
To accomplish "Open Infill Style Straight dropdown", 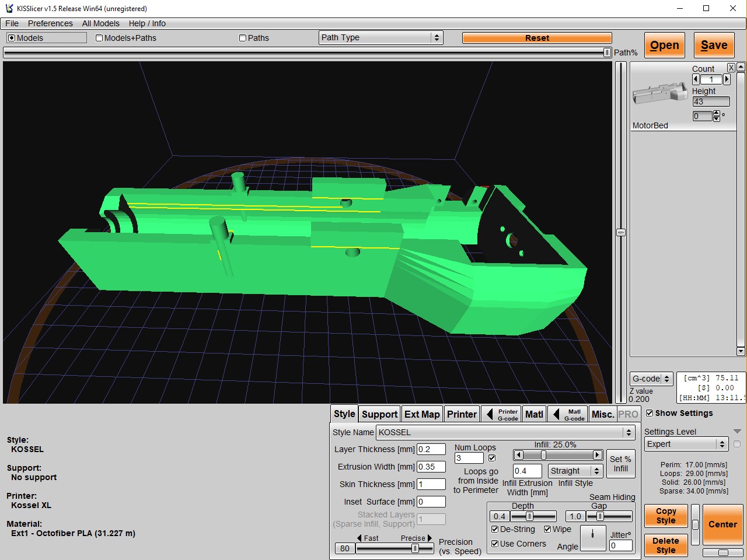I will [x=575, y=471].
